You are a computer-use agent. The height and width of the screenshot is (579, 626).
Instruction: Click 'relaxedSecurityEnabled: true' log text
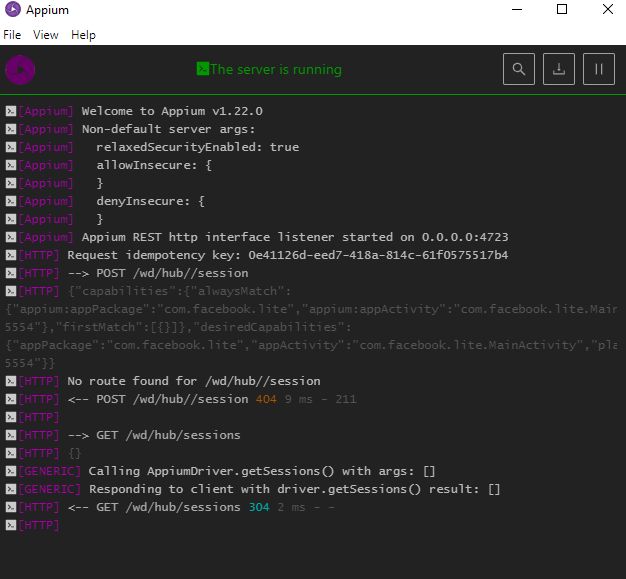click(x=198, y=147)
